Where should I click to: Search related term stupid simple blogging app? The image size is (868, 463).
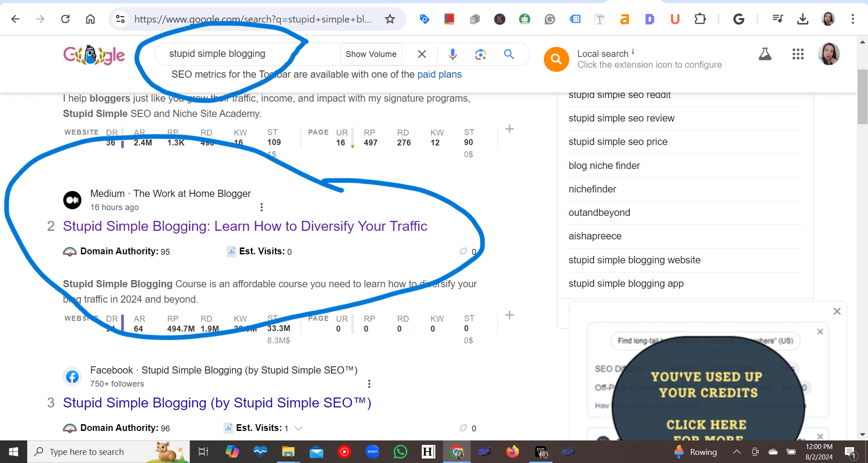point(626,284)
